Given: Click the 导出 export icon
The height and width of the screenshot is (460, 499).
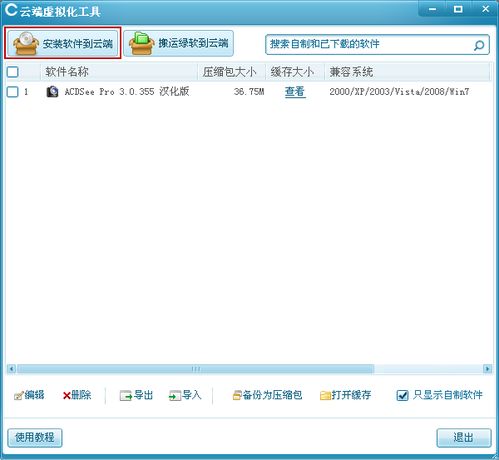Looking at the screenshot, I should [126, 396].
